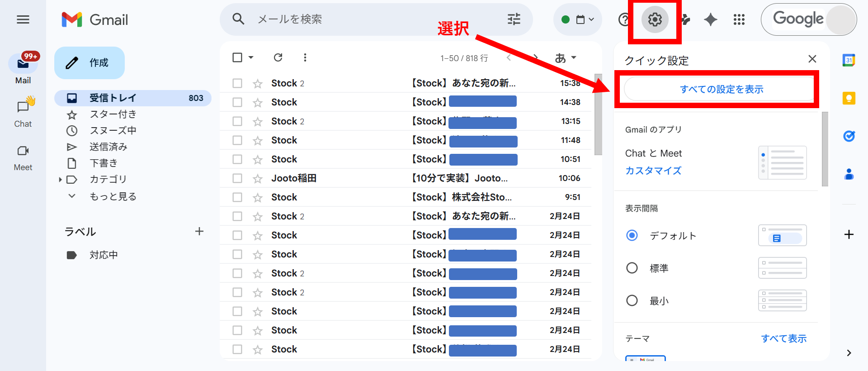Click the 作成 compose button
The height and width of the screenshot is (371, 868).
[90, 63]
